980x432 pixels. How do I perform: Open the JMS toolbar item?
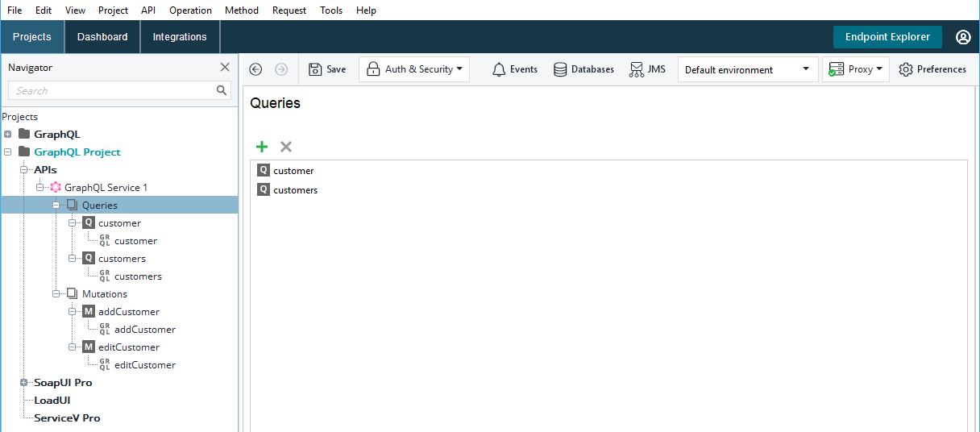pos(648,69)
